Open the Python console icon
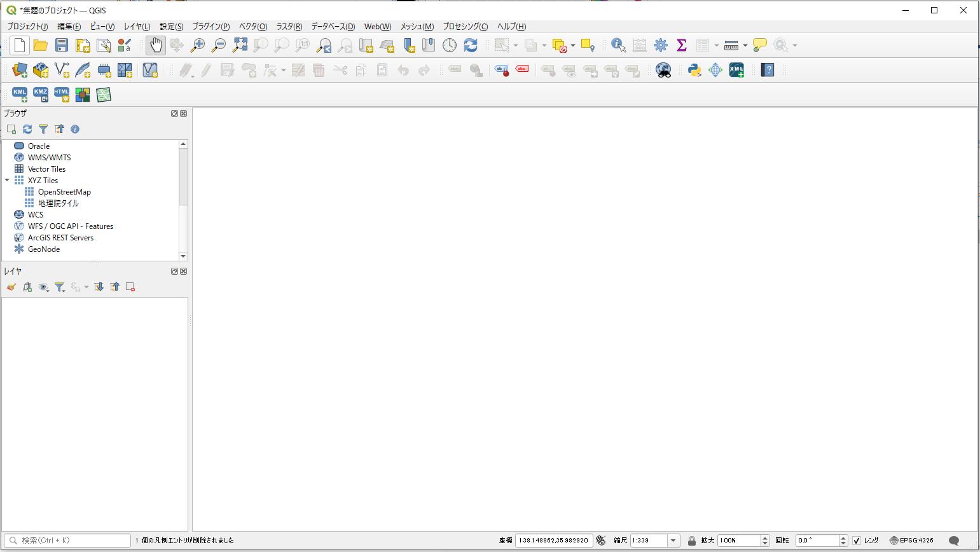Screen dimensions: 980x552 pyautogui.click(x=694, y=70)
